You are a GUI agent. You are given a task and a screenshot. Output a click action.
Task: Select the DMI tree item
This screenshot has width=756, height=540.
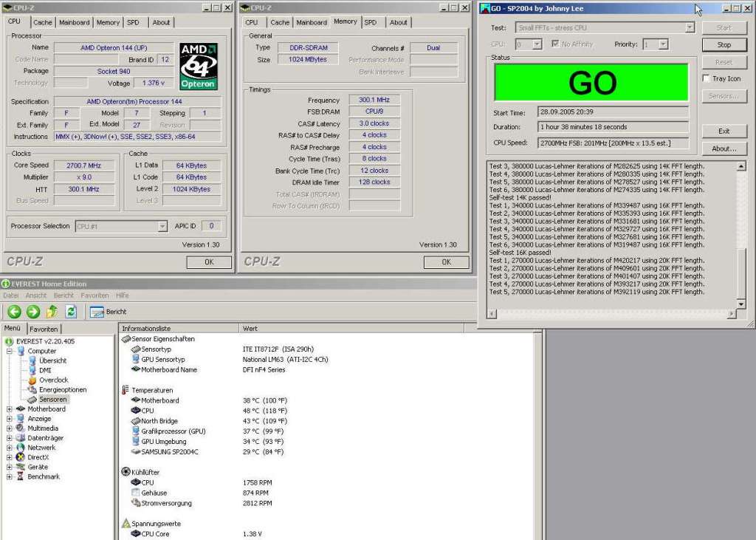[45, 370]
